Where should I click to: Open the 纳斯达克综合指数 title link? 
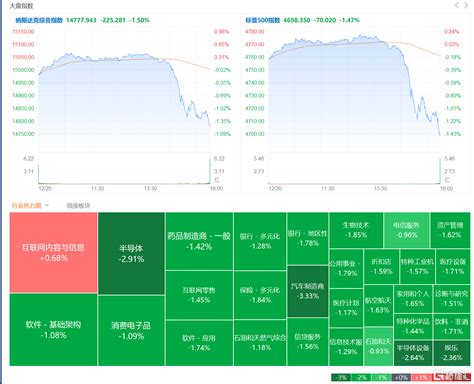click(x=39, y=20)
